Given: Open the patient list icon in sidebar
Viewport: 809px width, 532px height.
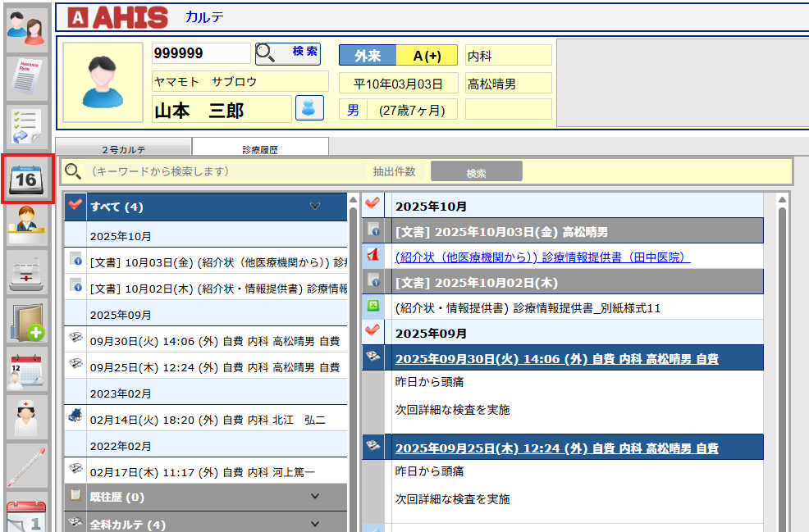Looking at the screenshot, I should (x=26, y=26).
